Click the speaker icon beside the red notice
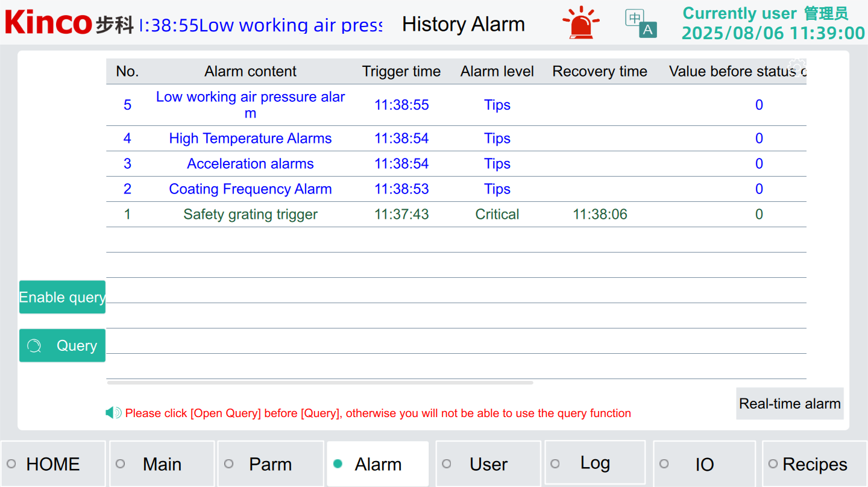868x487 pixels. [x=113, y=413]
